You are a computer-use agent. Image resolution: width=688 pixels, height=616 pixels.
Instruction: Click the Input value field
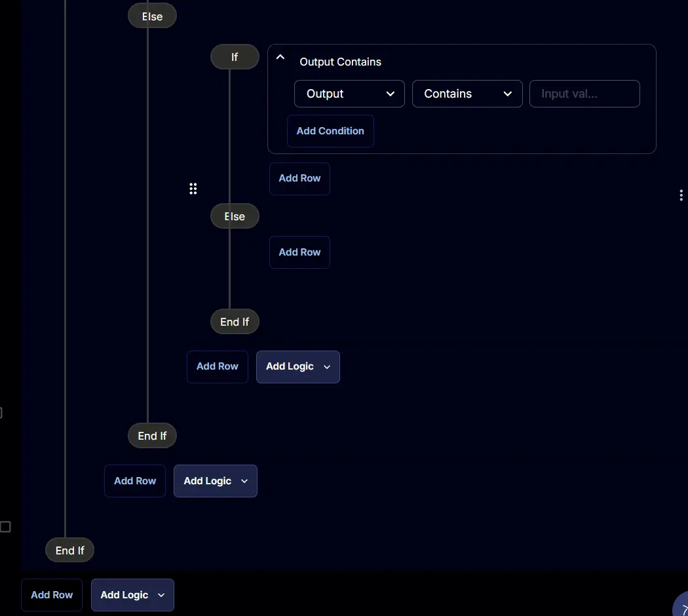pos(584,94)
